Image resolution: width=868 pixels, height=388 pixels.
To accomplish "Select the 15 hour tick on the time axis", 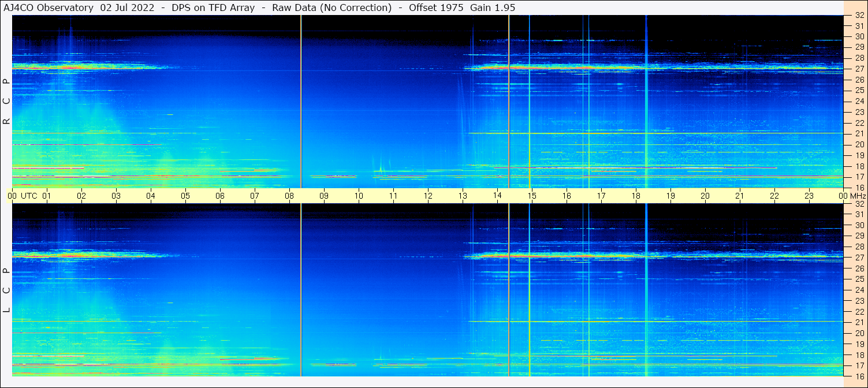I will pyautogui.click(x=532, y=196).
